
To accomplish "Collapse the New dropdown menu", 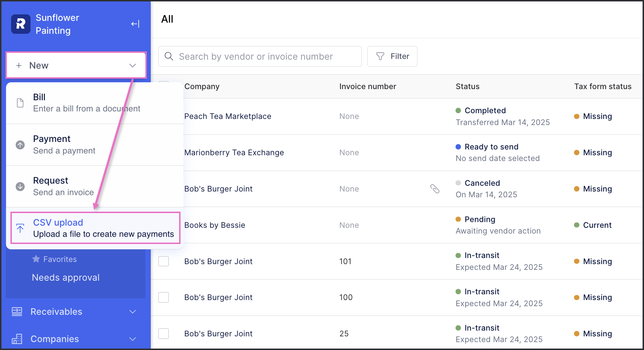I will 132,65.
